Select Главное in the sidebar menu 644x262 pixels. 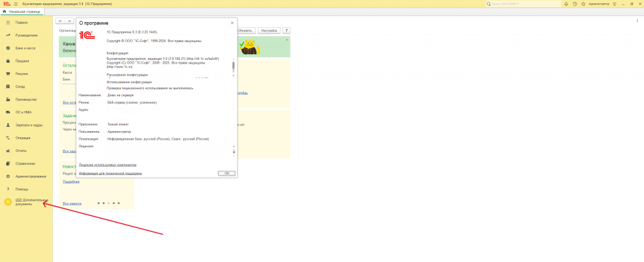click(21, 22)
